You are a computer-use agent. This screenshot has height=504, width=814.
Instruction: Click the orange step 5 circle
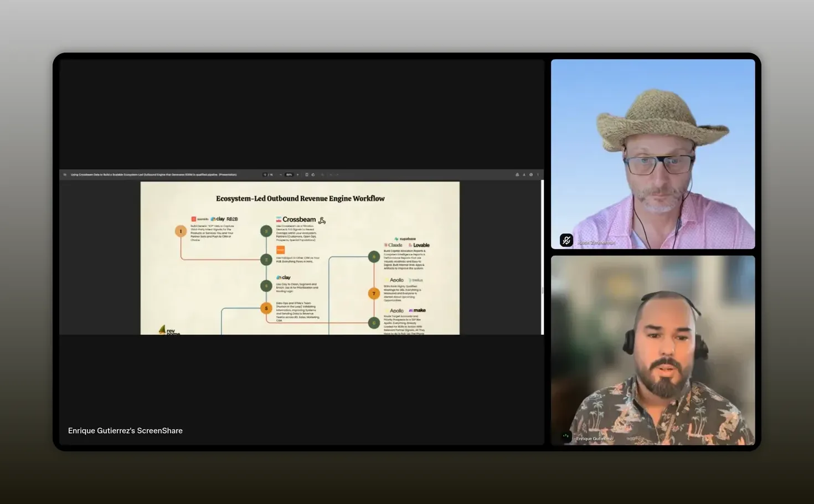[x=266, y=308]
